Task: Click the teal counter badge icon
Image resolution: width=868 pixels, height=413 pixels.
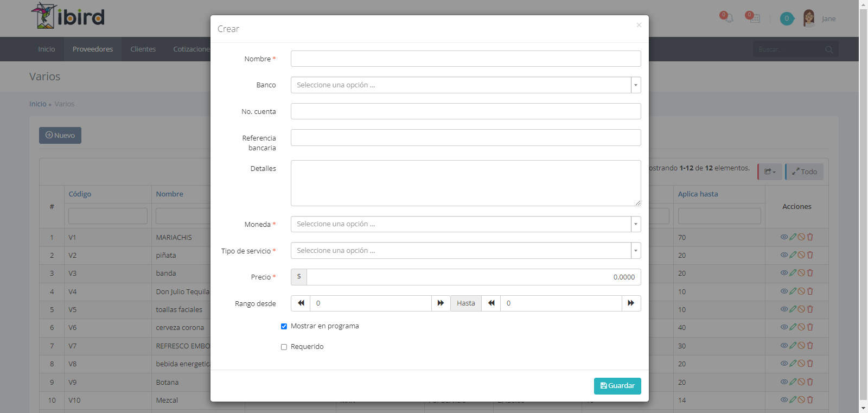Action: pos(787,18)
